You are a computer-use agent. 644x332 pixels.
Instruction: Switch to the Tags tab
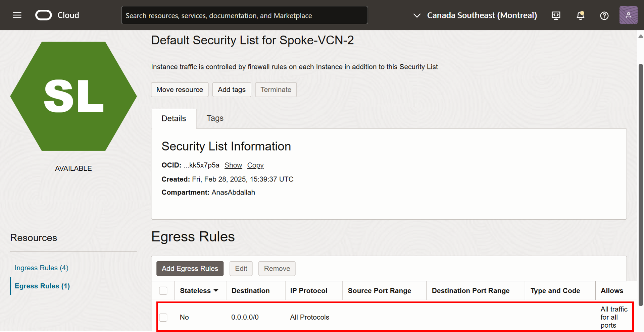215,118
